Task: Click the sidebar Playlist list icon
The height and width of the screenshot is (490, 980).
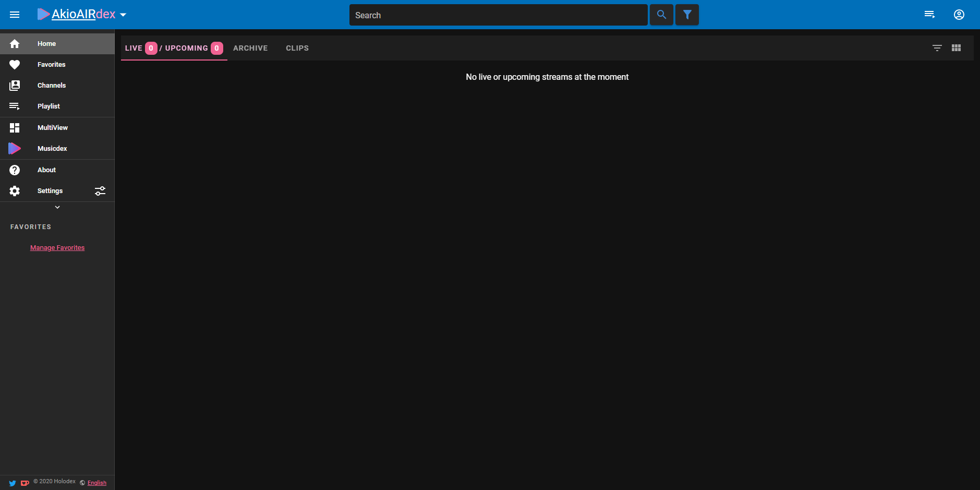Action: 15,106
